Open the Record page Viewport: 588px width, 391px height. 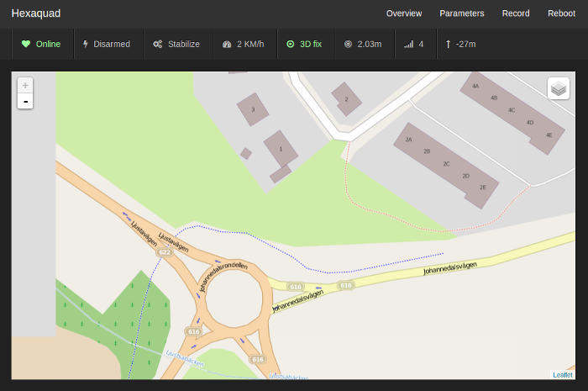[516, 13]
